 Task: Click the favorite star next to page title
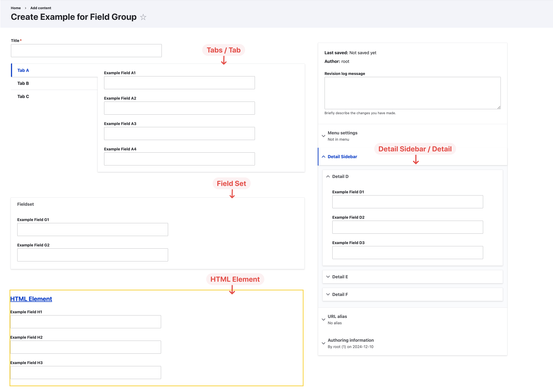pos(143,17)
